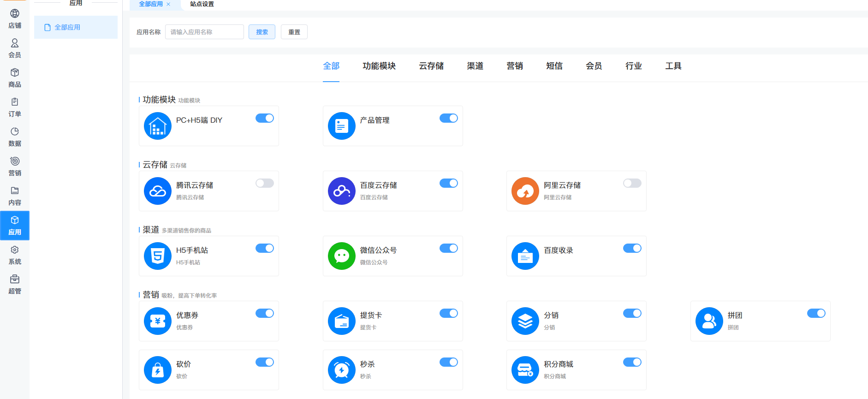868x399 pixels.
Task: Select the 功能模块 category tab
Action: click(379, 66)
